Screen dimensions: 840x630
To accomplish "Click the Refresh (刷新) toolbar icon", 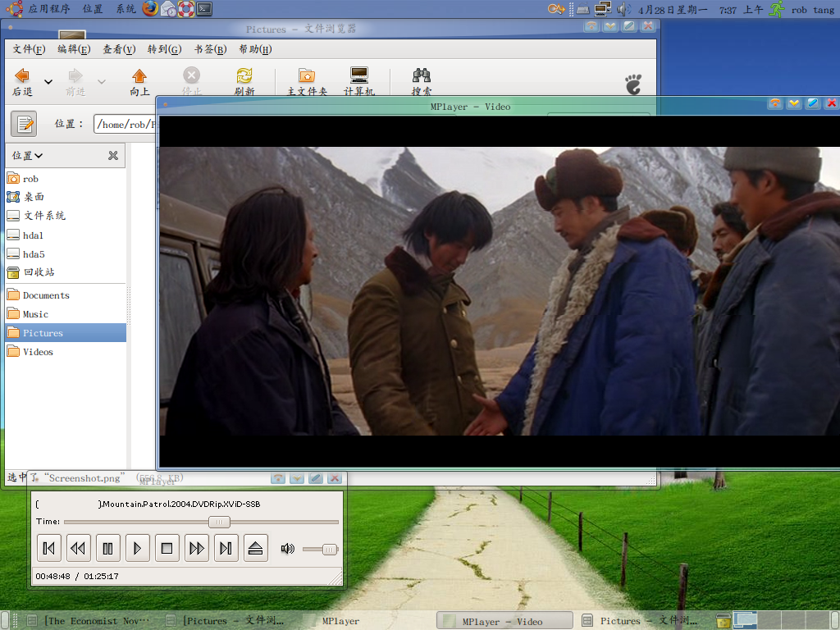I will click(244, 82).
